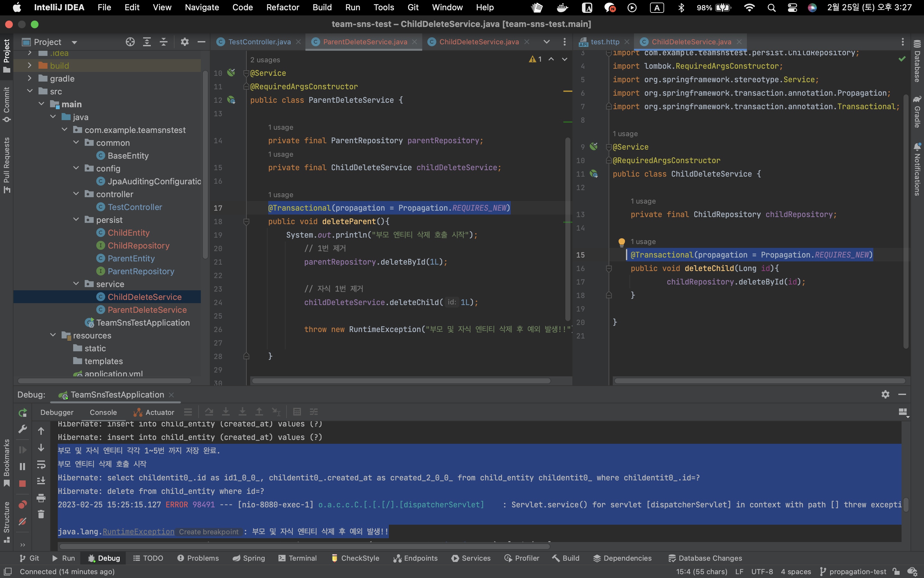Click the console horizontal scrollbar
Screen dimensions: 924x578
click(305, 546)
